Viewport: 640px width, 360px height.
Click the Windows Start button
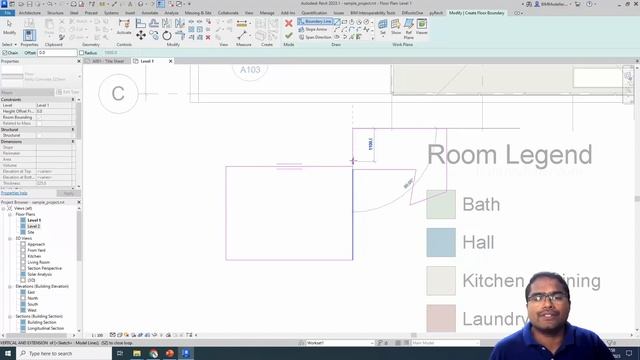coord(7,353)
